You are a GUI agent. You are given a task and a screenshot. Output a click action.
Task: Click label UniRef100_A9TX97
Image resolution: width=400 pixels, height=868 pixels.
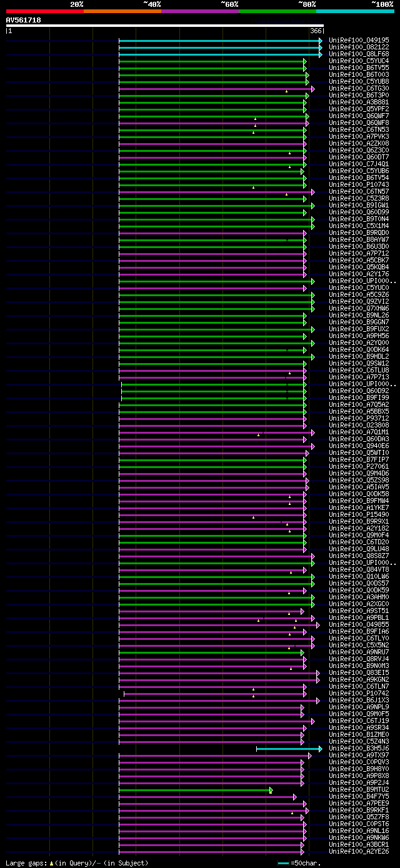(x=359, y=755)
